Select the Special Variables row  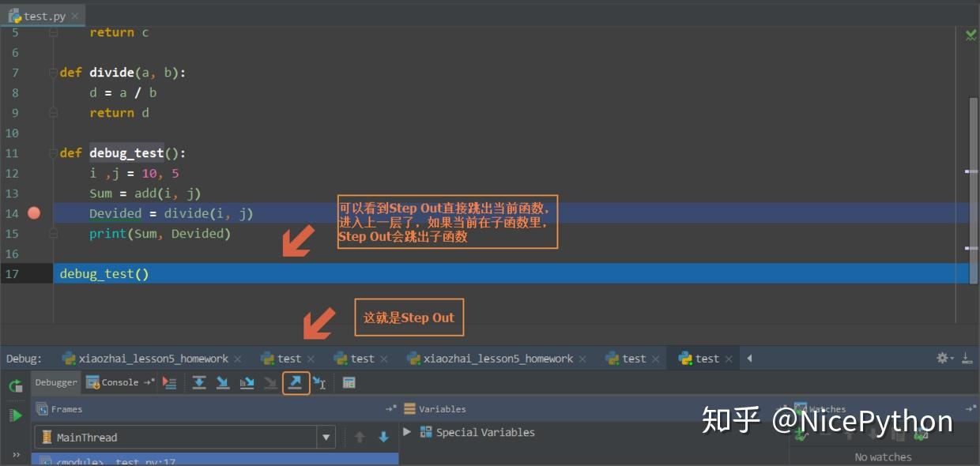pos(485,432)
